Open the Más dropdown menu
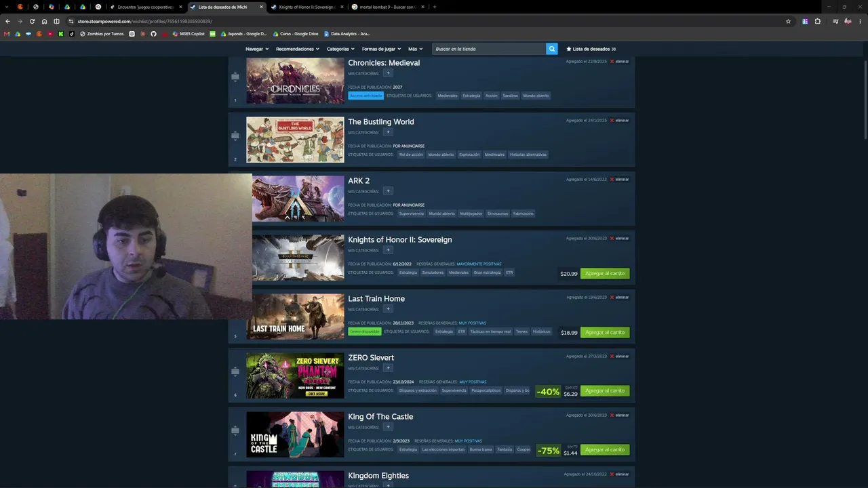 click(415, 49)
